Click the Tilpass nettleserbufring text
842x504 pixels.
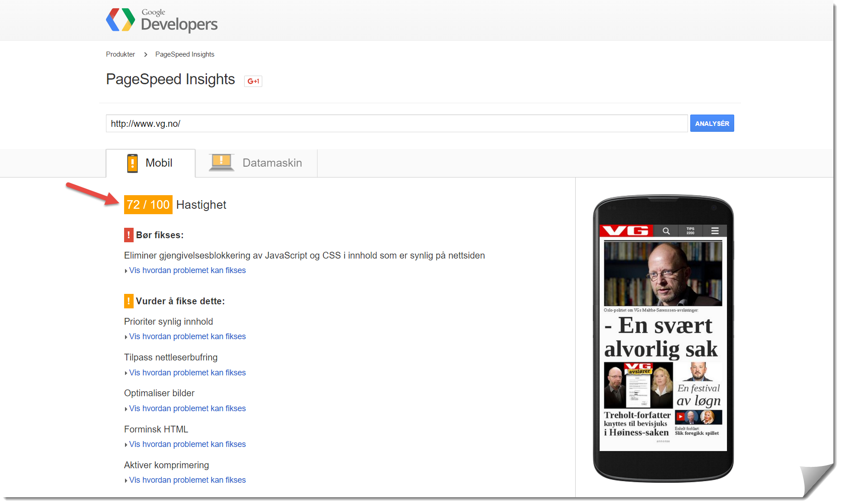171,357
